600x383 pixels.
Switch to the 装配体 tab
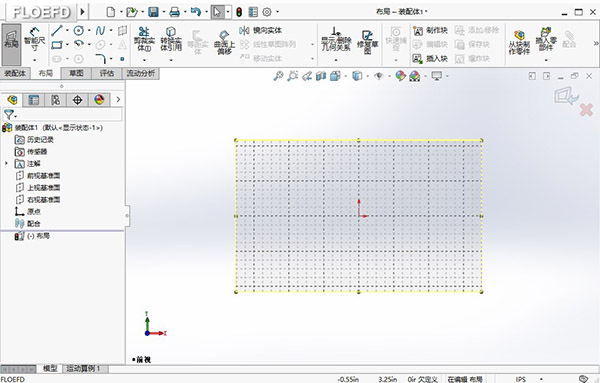point(15,73)
